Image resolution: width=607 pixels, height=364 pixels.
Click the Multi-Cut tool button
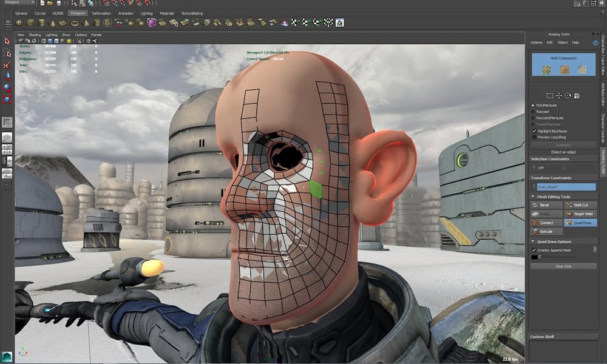pos(580,205)
